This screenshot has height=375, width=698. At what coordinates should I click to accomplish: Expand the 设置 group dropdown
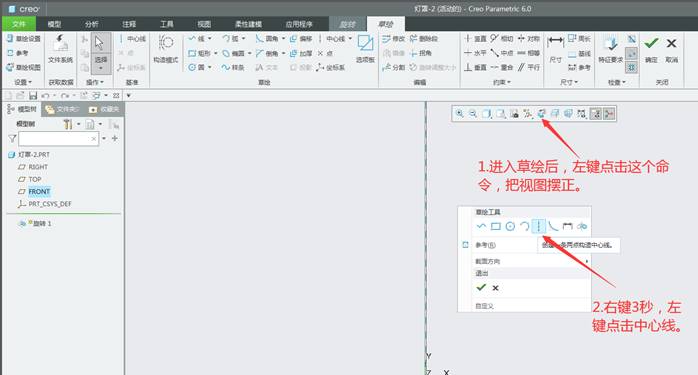point(23,82)
